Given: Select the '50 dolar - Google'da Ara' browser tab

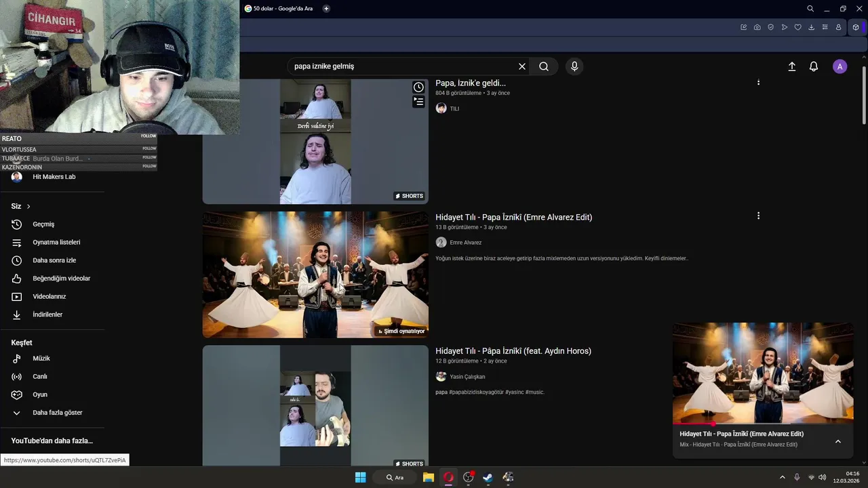Looking at the screenshot, I should point(279,9).
